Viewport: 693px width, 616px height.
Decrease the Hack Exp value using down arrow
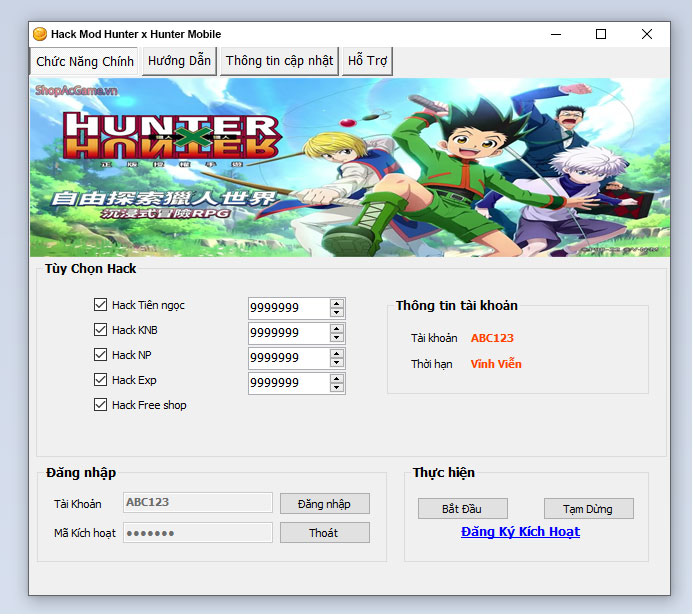click(336, 388)
